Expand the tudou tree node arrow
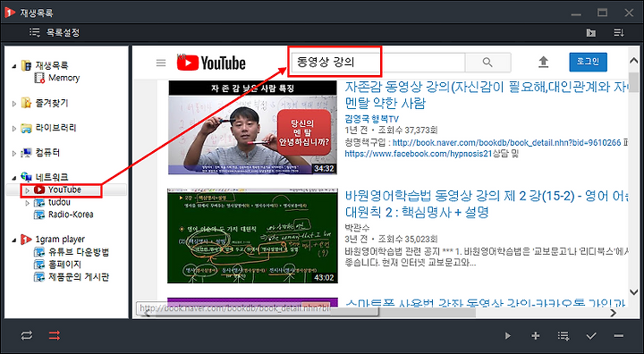 [x=27, y=202]
